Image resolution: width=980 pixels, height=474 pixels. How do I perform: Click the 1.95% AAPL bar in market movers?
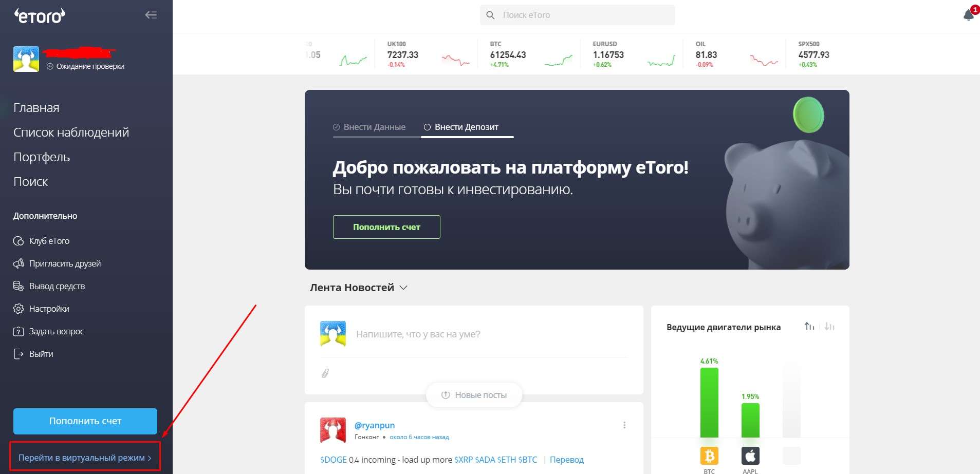(750, 420)
